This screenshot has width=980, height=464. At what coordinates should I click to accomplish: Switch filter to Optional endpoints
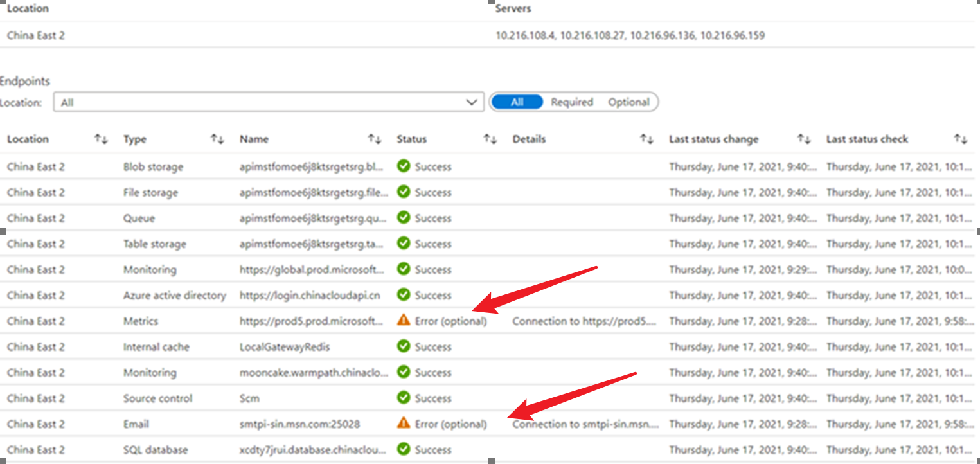click(628, 102)
